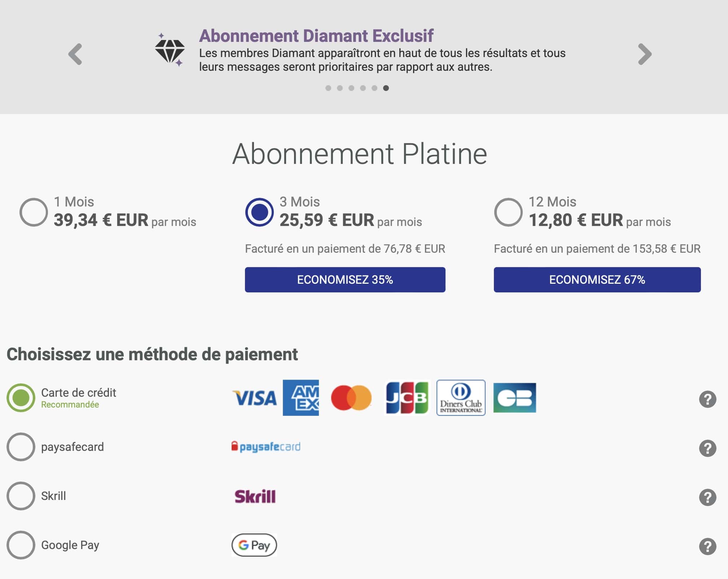Open help icon for Skrill
728x579 pixels.
707,497
